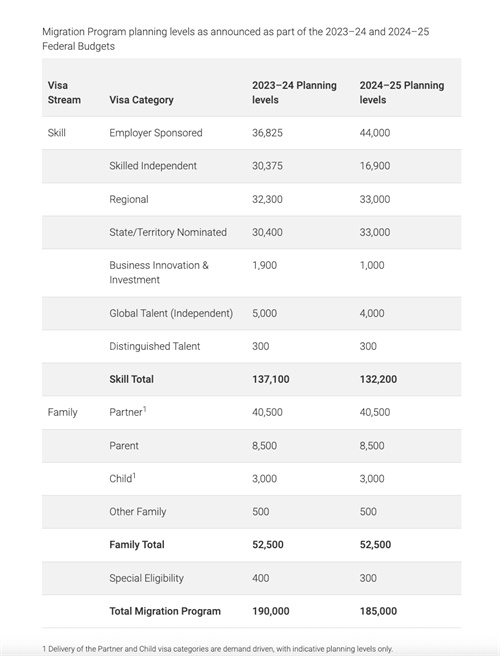Screen dimensions: 500x656
Task: Click the Partner footnote superscript marker
Action: pos(145,409)
